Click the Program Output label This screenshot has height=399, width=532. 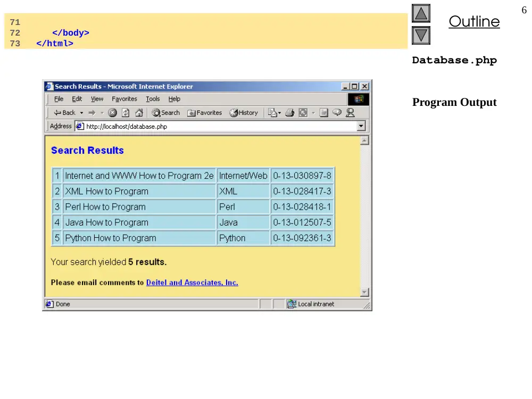tap(454, 102)
